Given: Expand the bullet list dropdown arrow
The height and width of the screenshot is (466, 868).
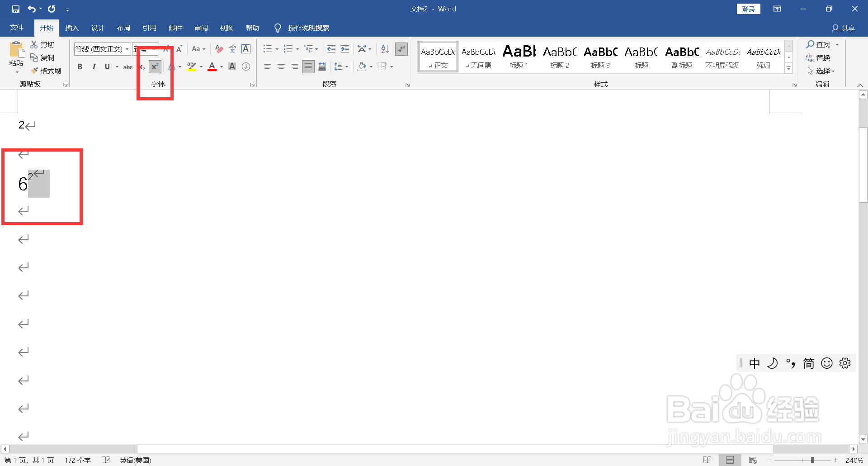Looking at the screenshot, I should tap(277, 49).
